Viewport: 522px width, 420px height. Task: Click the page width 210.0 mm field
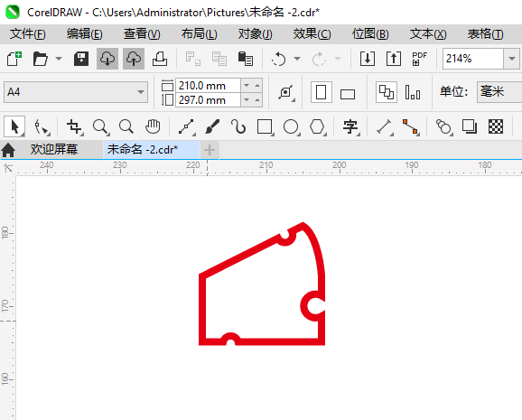click(x=208, y=86)
